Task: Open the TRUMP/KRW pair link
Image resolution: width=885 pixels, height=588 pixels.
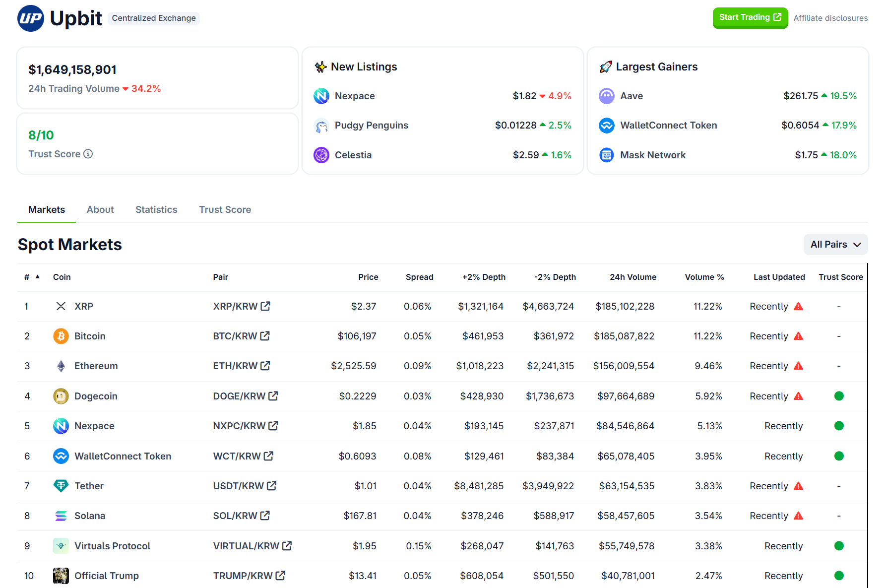Action: pyautogui.click(x=249, y=576)
